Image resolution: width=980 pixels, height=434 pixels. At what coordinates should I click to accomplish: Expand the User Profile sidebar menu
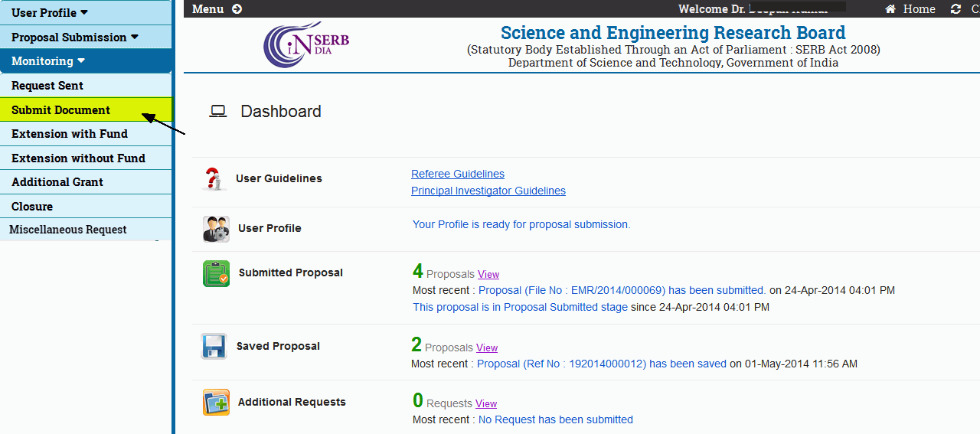click(x=50, y=12)
